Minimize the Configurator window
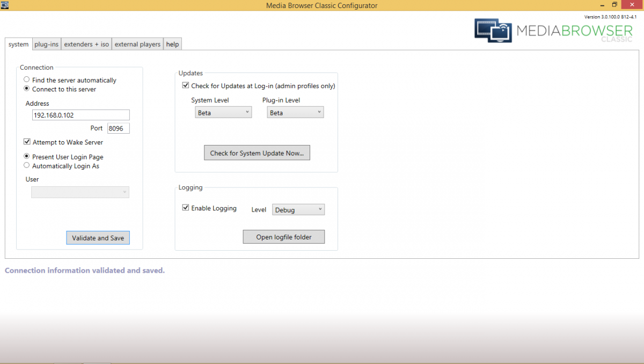Image resolution: width=644 pixels, height=364 pixels. point(602,5)
